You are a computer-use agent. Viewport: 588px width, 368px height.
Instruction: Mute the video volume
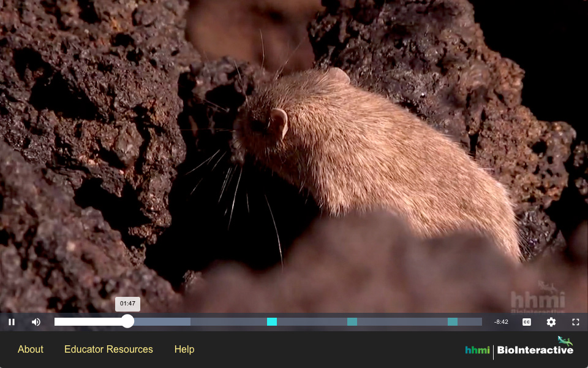point(36,322)
